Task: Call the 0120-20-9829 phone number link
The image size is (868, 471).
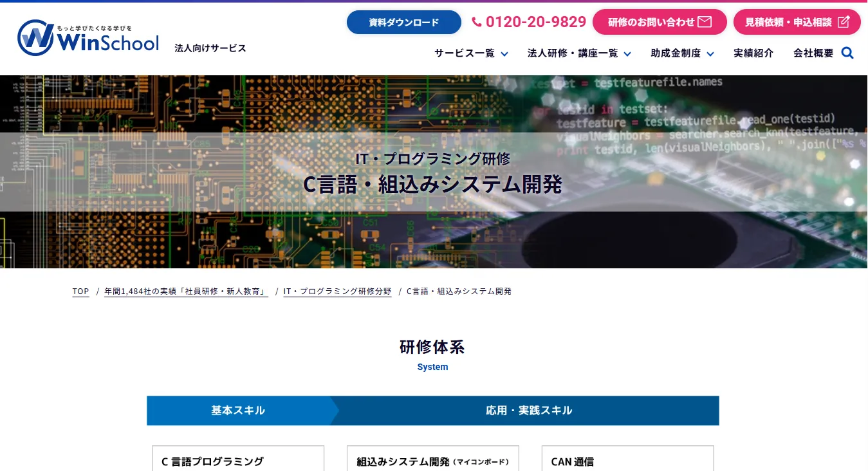Action: (x=536, y=21)
